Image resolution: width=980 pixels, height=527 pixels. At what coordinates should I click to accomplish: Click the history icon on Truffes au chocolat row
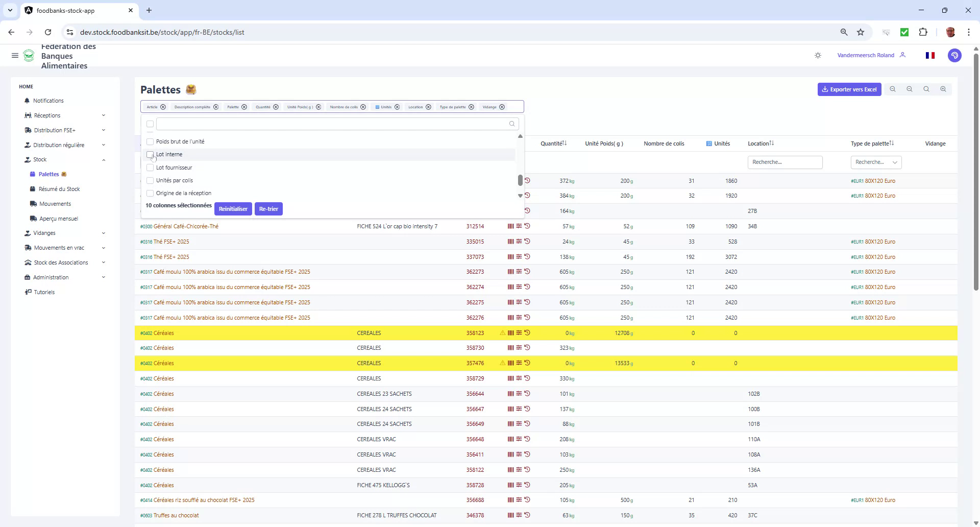point(528,515)
